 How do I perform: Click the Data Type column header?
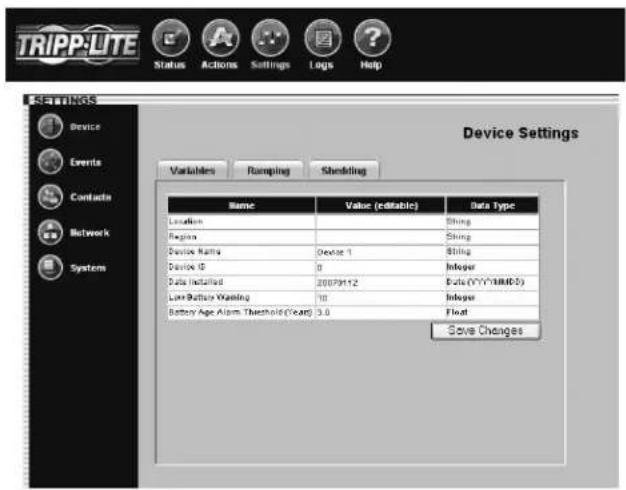pyautogui.click(x=492, y=205)
